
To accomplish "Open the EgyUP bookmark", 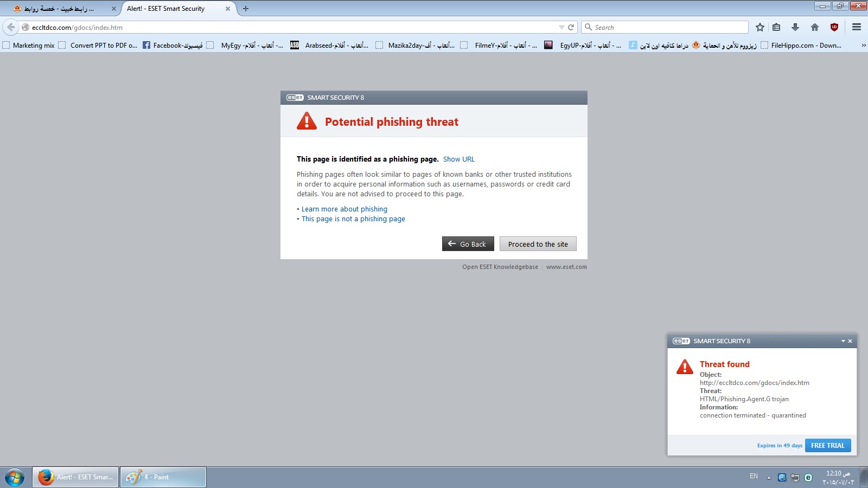I will [583, 46].
